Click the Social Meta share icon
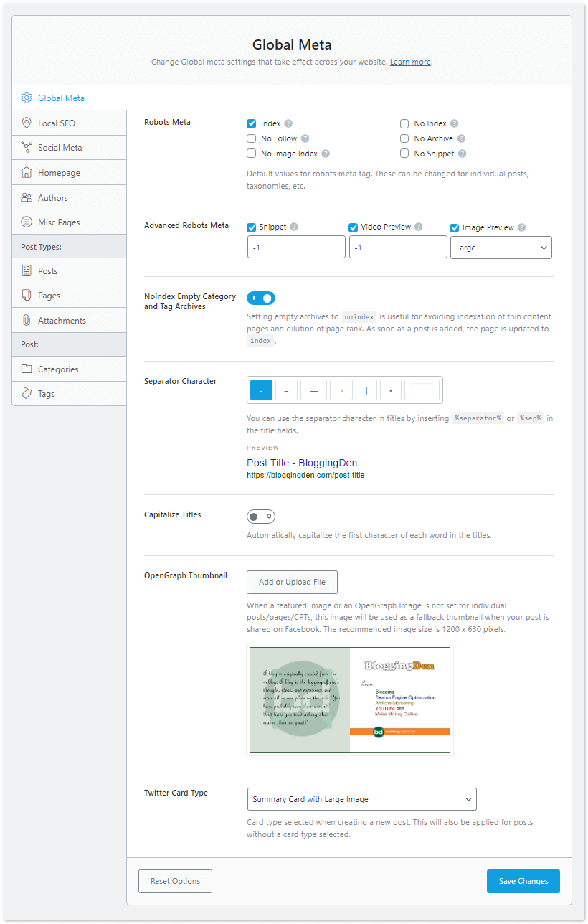 27,147
